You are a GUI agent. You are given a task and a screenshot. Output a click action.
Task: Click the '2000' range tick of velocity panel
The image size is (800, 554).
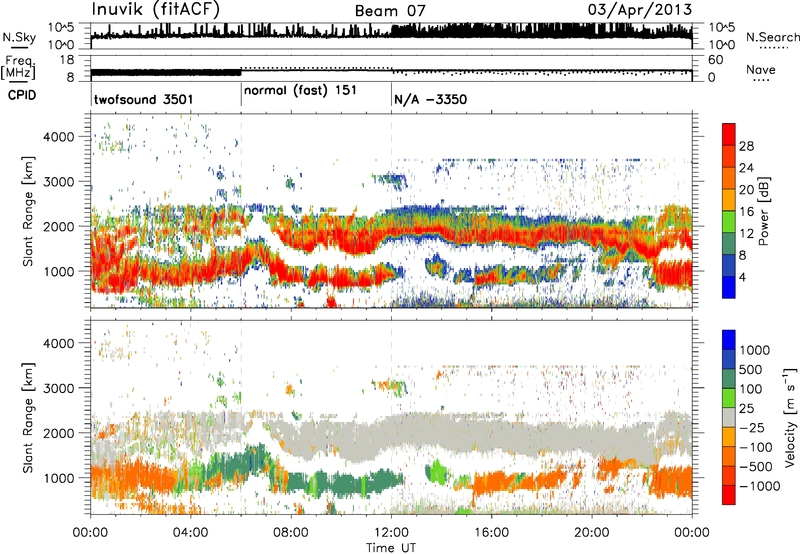58,433
